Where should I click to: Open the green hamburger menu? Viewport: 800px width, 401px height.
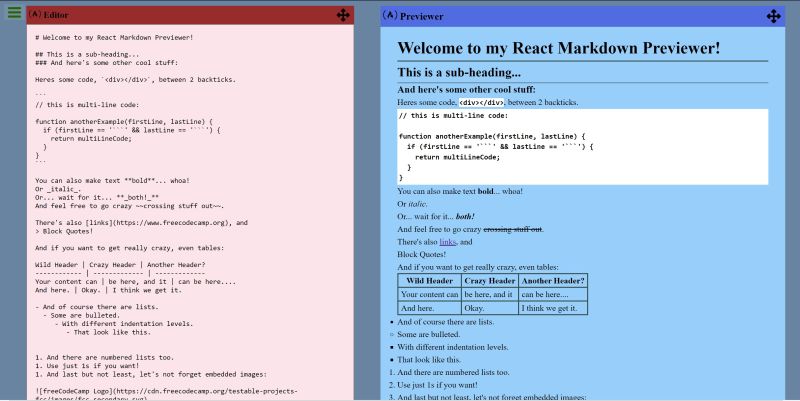(14, 12)
